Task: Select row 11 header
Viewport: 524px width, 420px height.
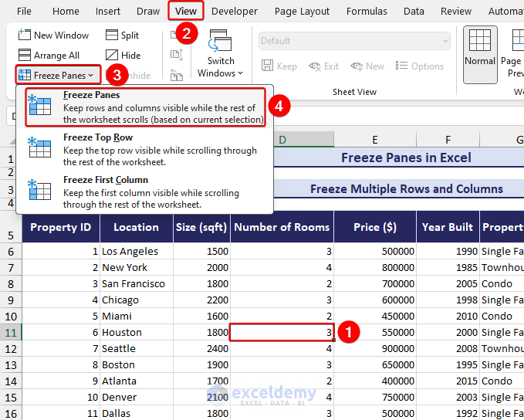Action: pos(11,333)
